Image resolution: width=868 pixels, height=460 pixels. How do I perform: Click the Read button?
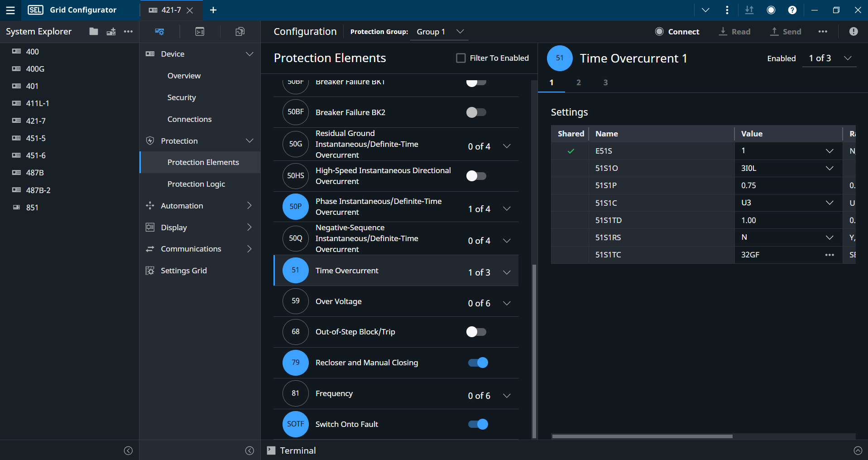pyautogui.click(x=734, y=32)
